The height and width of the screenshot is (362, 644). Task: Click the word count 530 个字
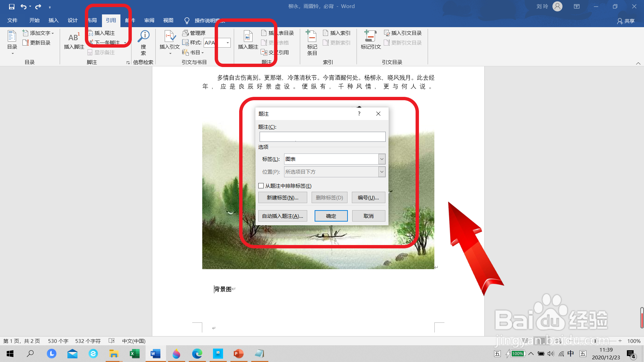coord(58,341)
